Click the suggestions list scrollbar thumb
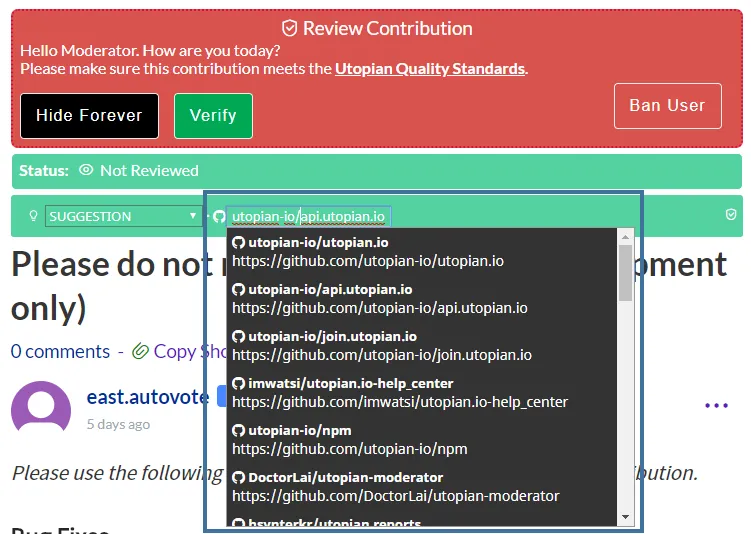The height and width of the screenshot is (534, 751). pyautogui.click(x=625, y=273)
